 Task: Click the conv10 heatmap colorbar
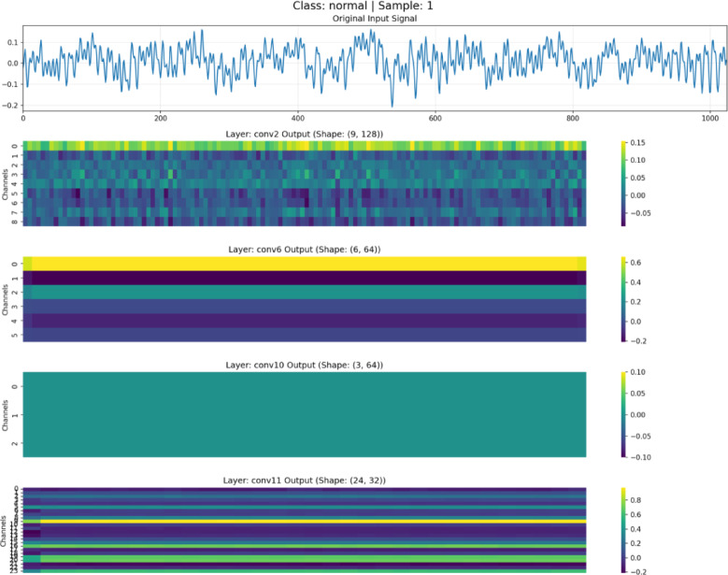pos(623,414)
